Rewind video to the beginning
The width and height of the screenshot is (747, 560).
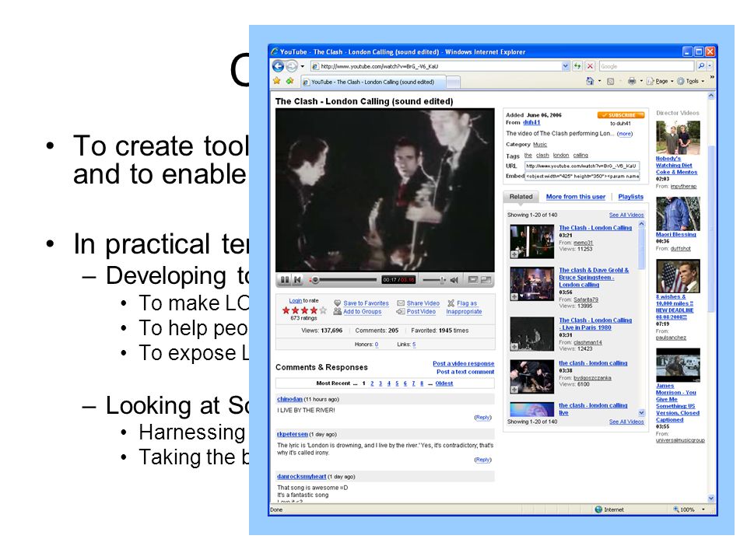297,280
